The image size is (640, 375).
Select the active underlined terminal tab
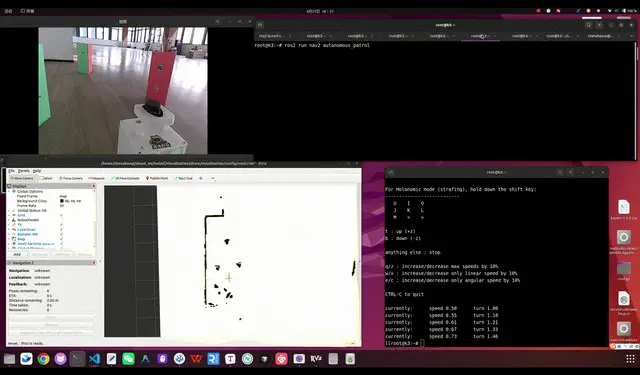pos(480,36)
